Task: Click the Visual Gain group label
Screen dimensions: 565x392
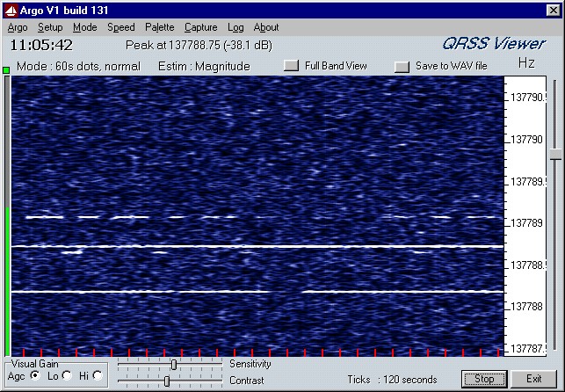Action: pos(34,364)
